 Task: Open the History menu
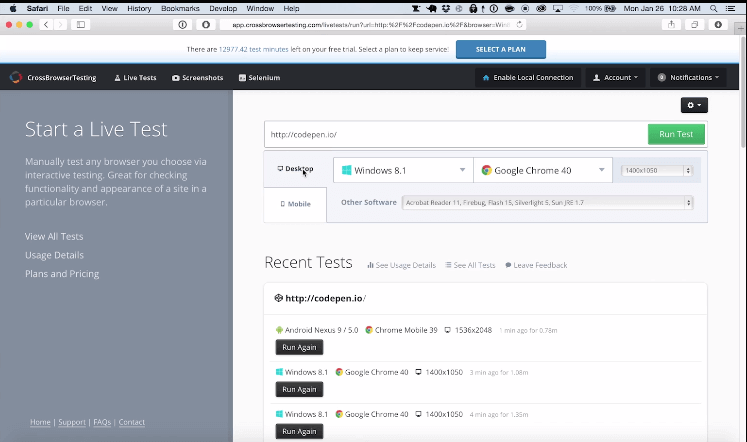click(139, 9)
